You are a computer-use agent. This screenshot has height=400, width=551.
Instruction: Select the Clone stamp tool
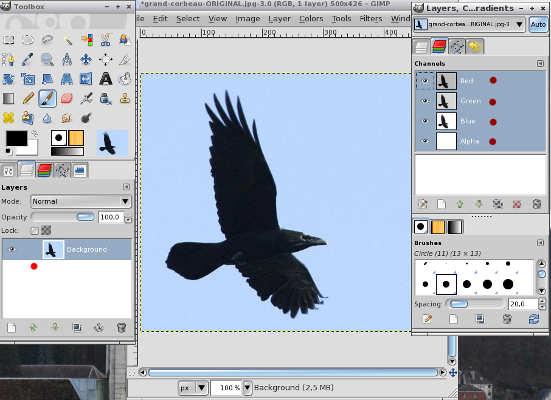click(x=125, y=98)
